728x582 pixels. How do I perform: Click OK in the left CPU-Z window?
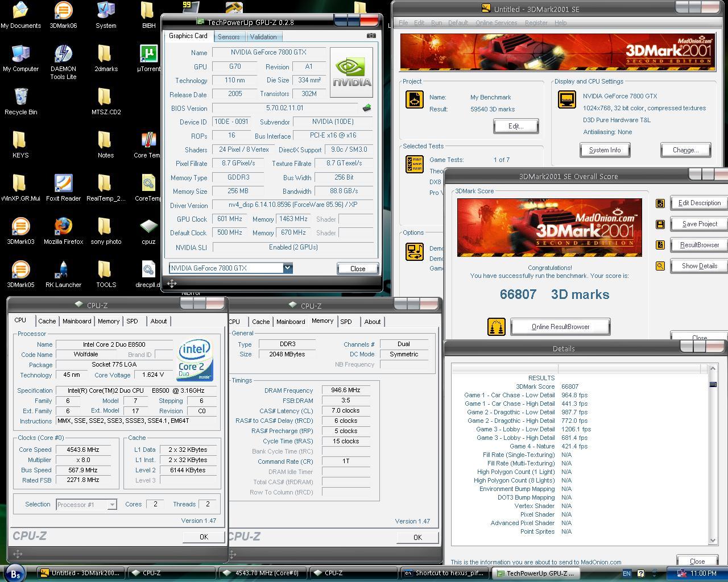pyautogui.click(x=204, y=537)
